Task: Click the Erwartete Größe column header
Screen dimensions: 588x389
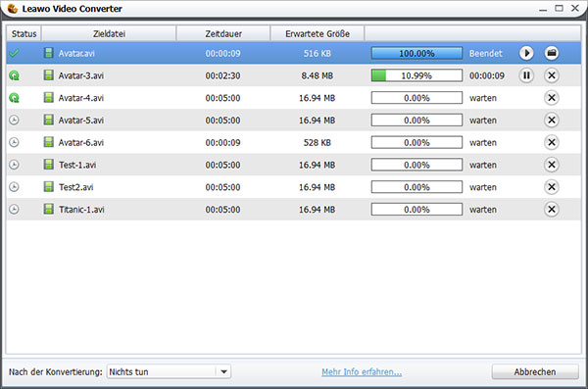Action: 318,33
